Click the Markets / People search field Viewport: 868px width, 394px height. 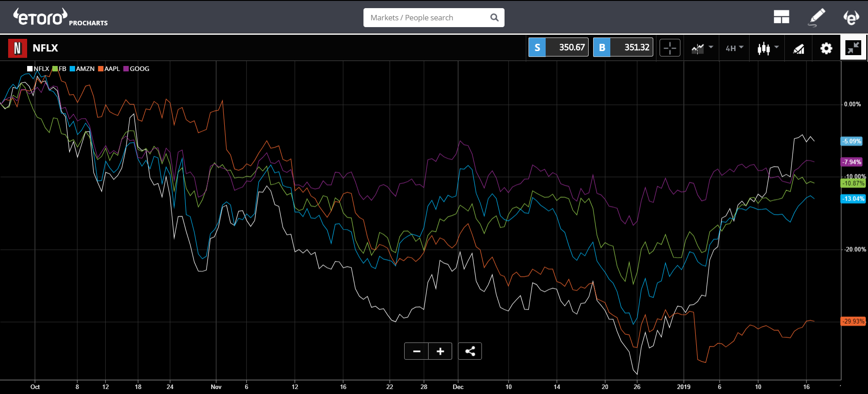pyautogui.click(x=427, y=18)
